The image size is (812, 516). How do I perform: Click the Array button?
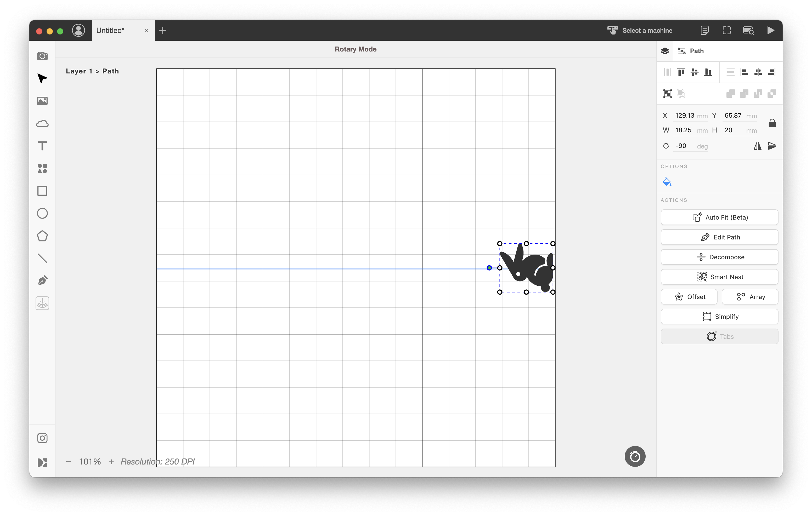pyautogui.click(x=750, y=297)
